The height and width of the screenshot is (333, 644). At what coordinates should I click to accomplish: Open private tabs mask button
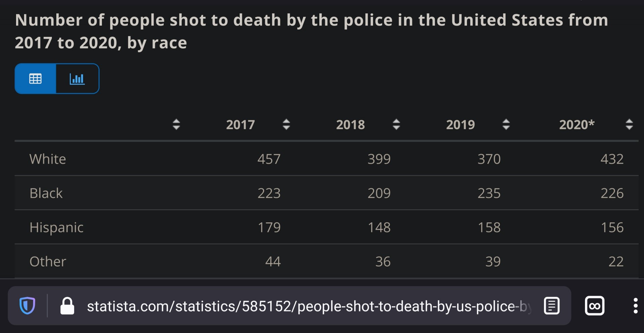(x=595, y=306)
